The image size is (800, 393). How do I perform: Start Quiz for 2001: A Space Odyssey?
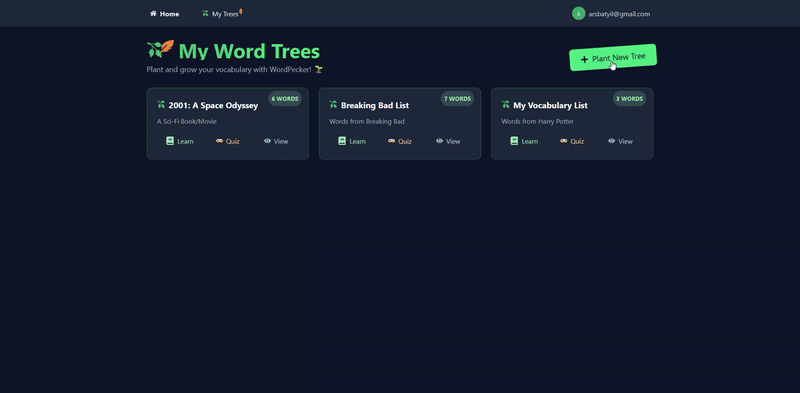pyautogui.click(x=228, y=141)
